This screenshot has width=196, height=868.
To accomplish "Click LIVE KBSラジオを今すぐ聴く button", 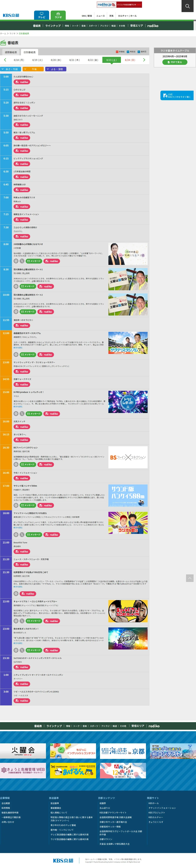I will 177,95.
